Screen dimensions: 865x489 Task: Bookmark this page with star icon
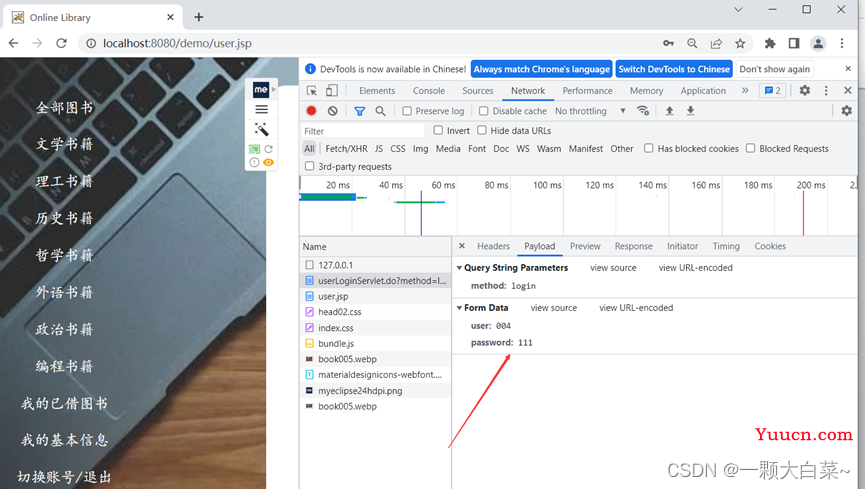(740, 43)
